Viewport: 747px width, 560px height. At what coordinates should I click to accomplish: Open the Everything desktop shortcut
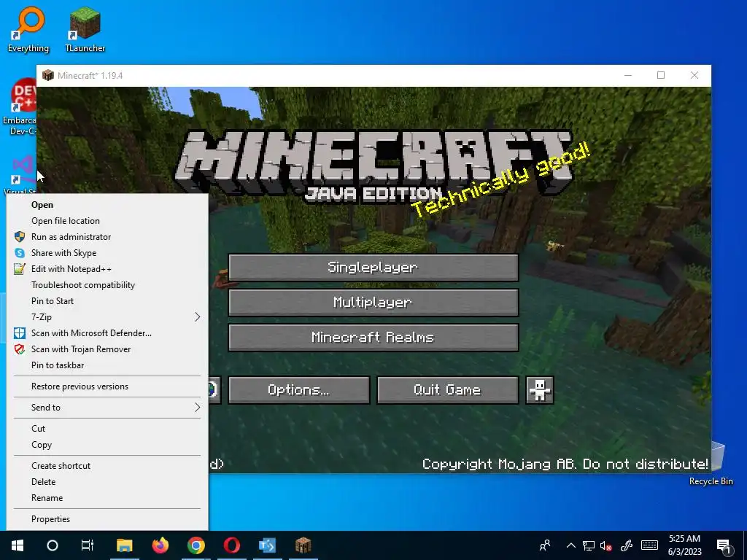point(28,29)
